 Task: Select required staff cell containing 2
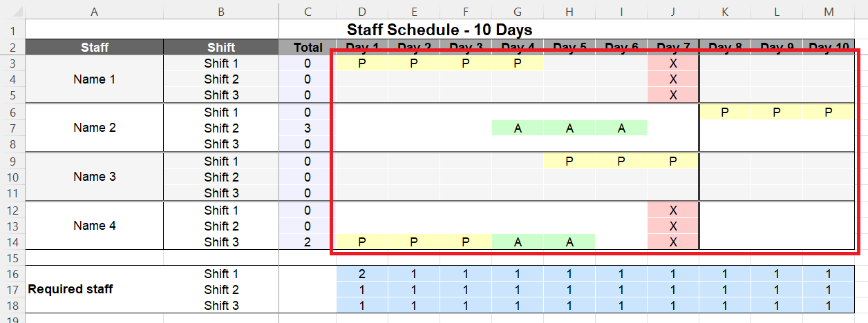362,274
